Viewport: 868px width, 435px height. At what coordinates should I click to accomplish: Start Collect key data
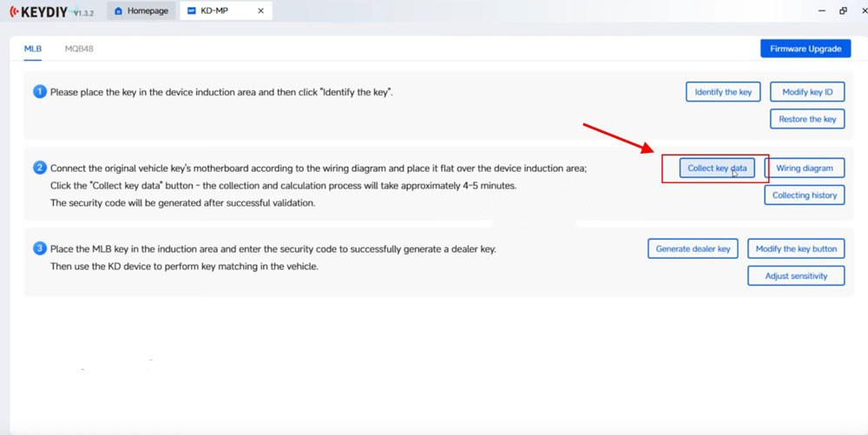(717, 168)
